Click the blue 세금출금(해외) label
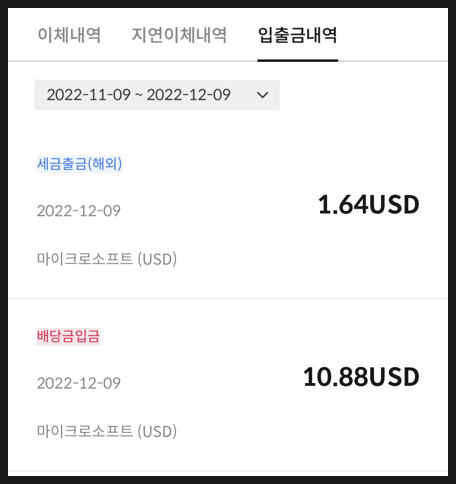Image resolution: width=456 pixels, height=484 pixels. click(x=79, y=164)
